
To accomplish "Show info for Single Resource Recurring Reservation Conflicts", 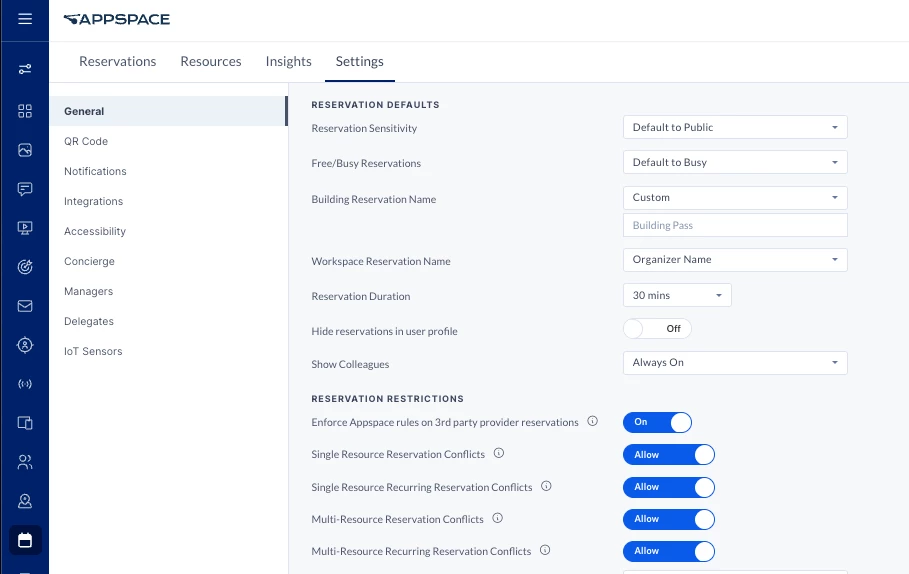I will pyautogui.click(x=546, y=486).
